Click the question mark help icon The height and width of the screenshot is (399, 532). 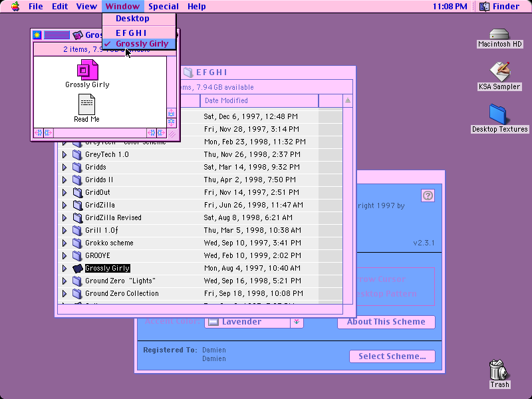tap(428, 196)
